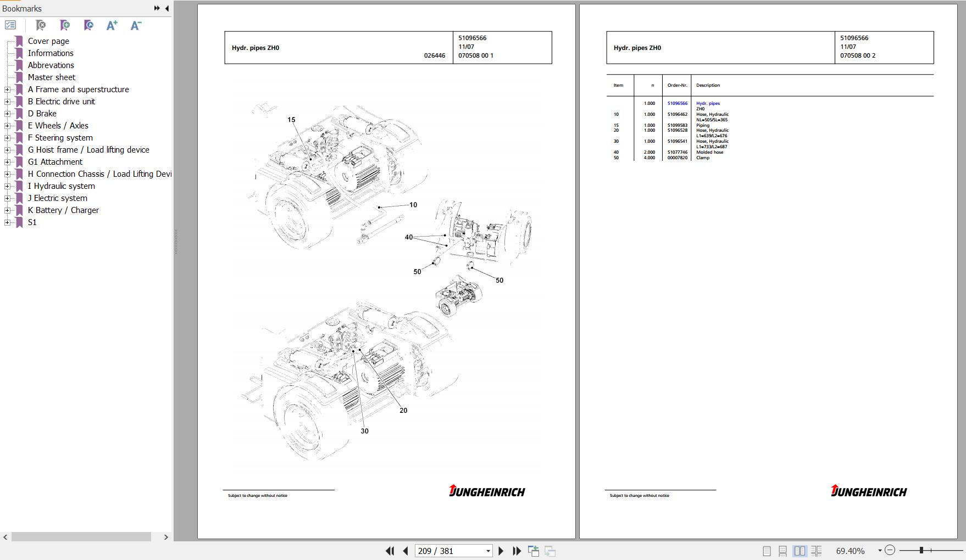966x560 pixels.
Task: Click the delete bookmark icon
Action: coord(41,25)
